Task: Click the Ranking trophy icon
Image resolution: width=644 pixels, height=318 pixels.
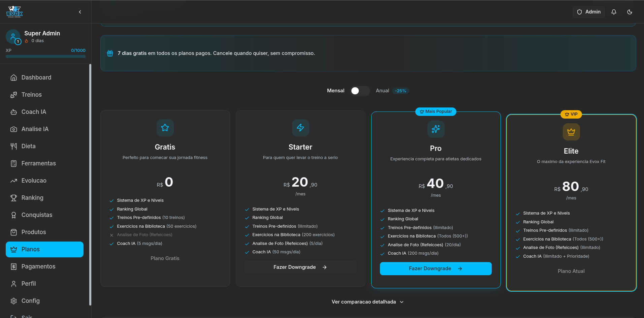Action: (x=13, y=198)
